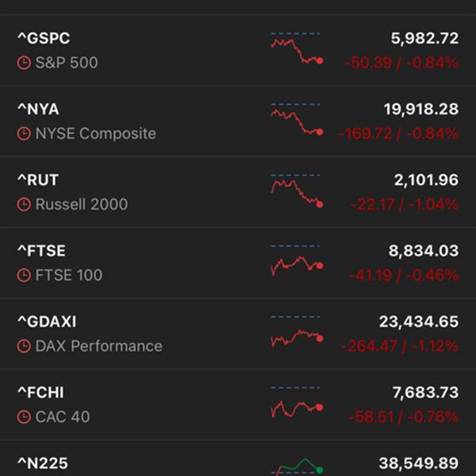476x476 pixels.
Task: Tap the clock icon beside NYSE Composite
Action: click(x=24, y=133)
